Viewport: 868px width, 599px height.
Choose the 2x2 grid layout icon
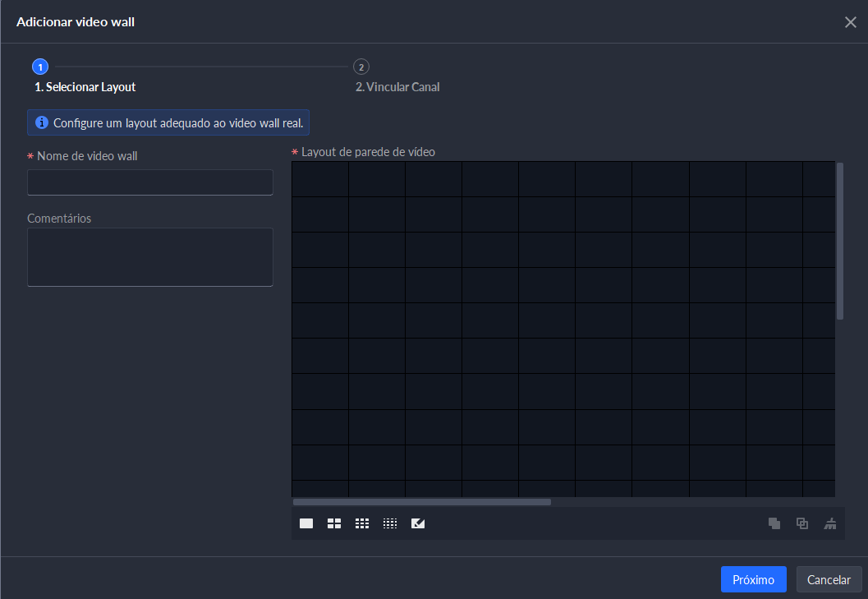(334, 523)
